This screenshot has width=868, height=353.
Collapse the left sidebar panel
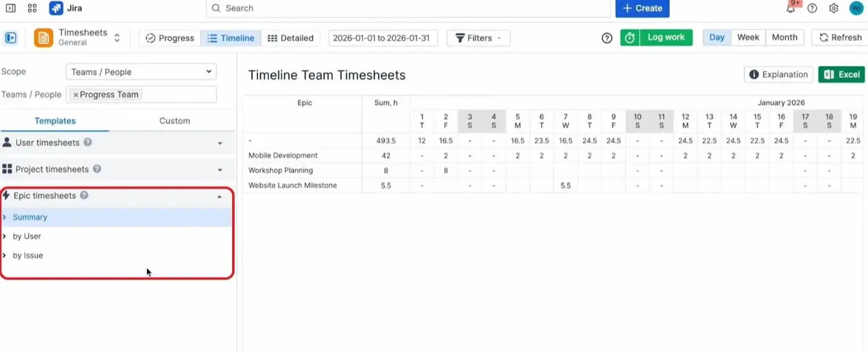pos(11,37)
